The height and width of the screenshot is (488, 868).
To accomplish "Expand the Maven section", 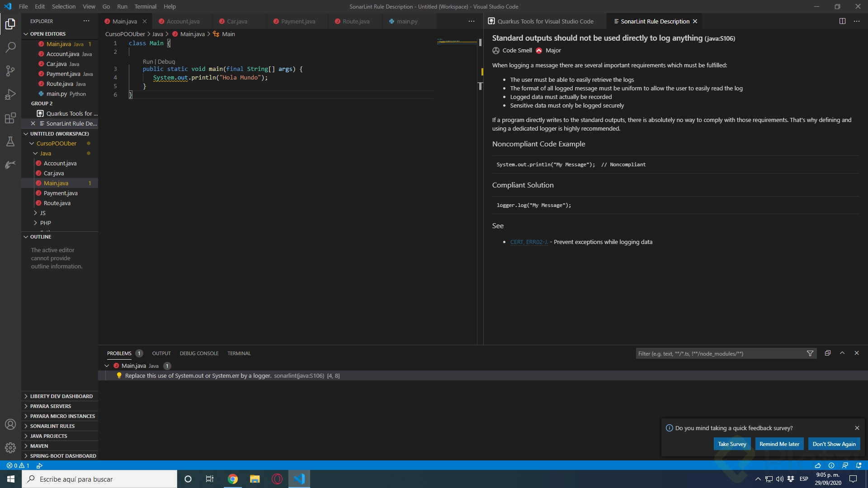I will (x=60, y=446).
